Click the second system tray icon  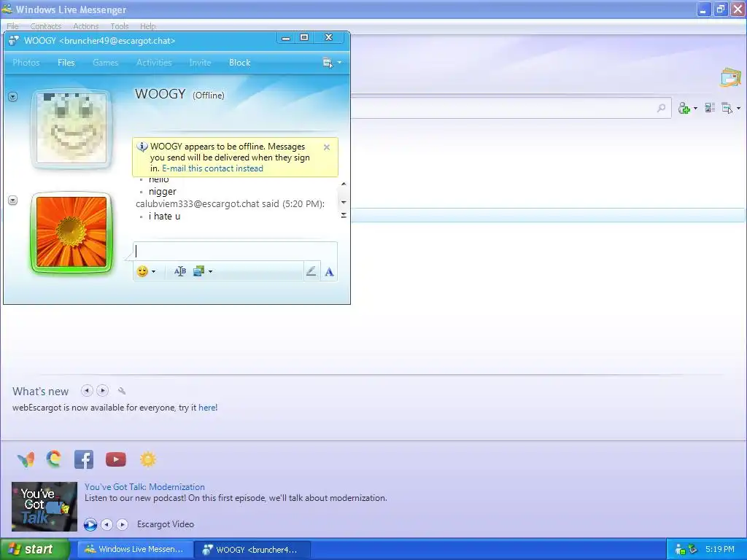tap(693, 550)
